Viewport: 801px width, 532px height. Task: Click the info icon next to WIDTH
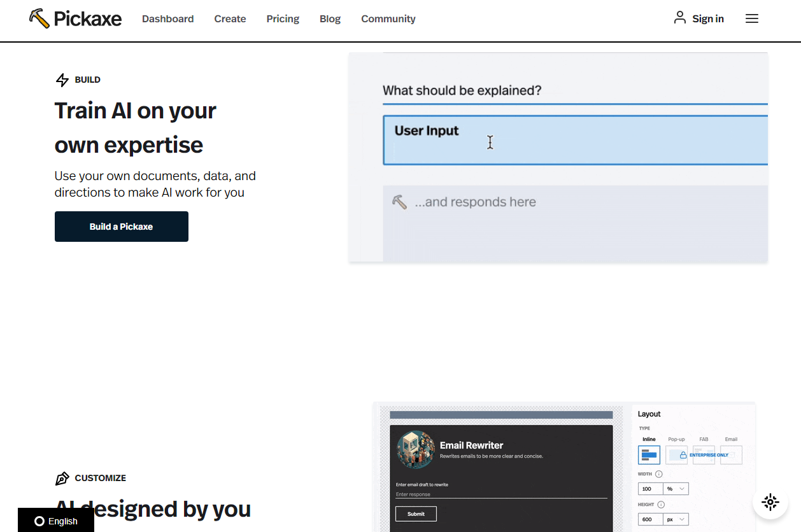[659, 474]
